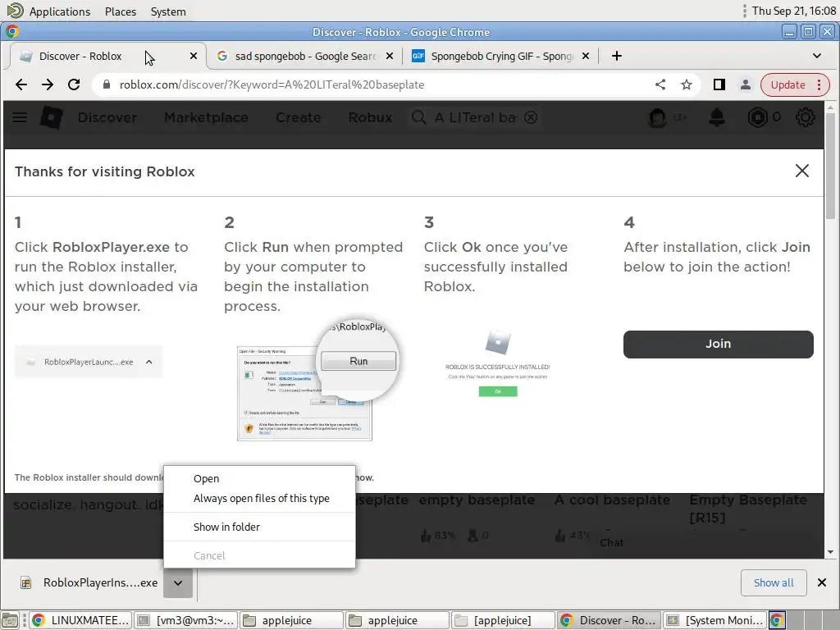This screenshot has width=840, height=630.
Task: Choose Always open files of this type
Action: pyautogui.click(x=259, y=498)
